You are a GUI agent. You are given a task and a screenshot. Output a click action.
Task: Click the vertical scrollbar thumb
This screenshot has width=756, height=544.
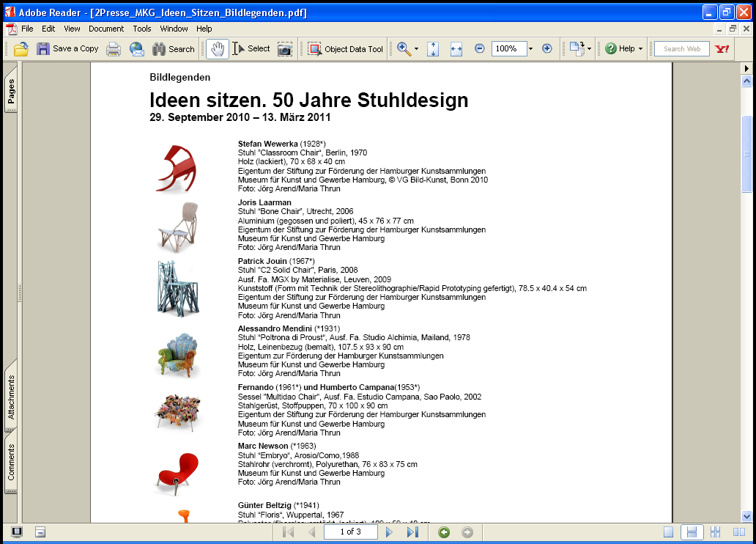pos(746,154)
